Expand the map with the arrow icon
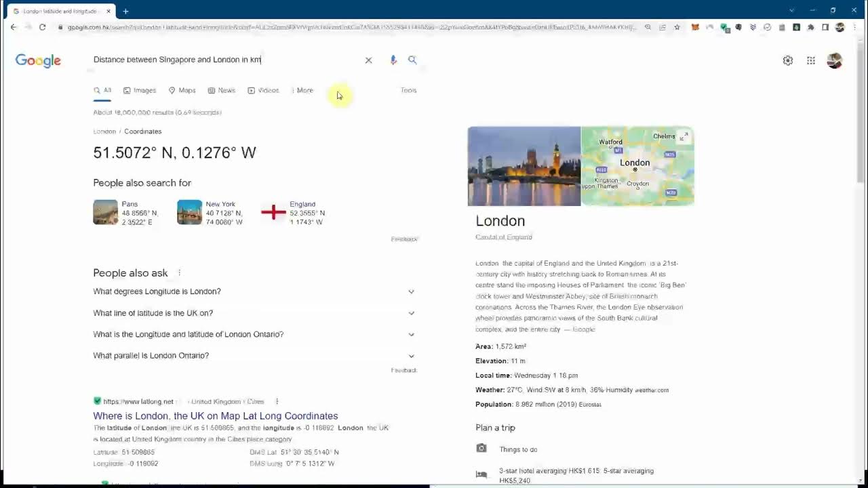The width and height of the screenshot is (868, 488). pos(684,137)
